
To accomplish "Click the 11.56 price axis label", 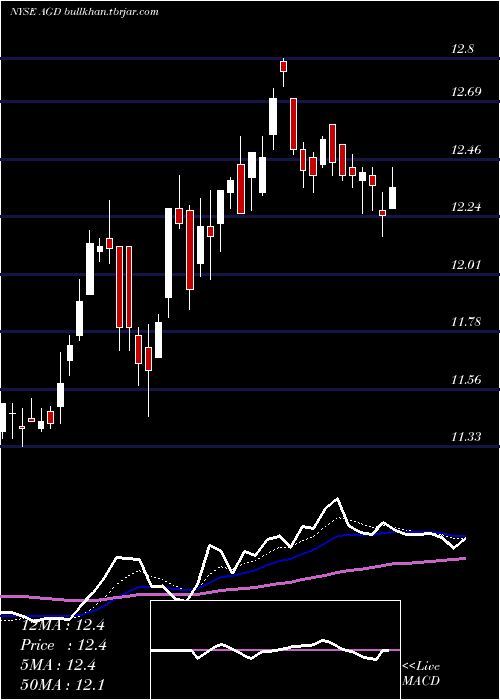I will 466,380.
